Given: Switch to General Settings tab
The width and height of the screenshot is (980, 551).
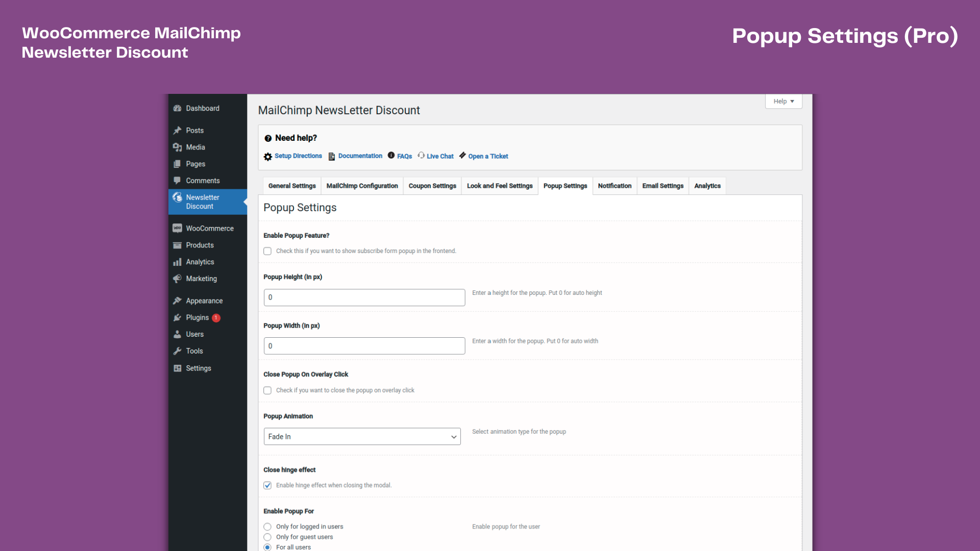Looking at the screenshot, I should [x=292, y=186].
